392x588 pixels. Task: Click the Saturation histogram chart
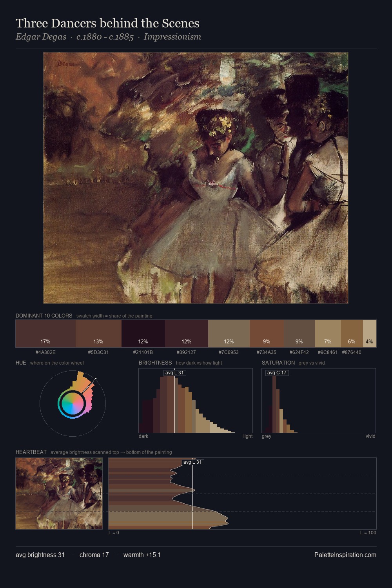point(319,401)
